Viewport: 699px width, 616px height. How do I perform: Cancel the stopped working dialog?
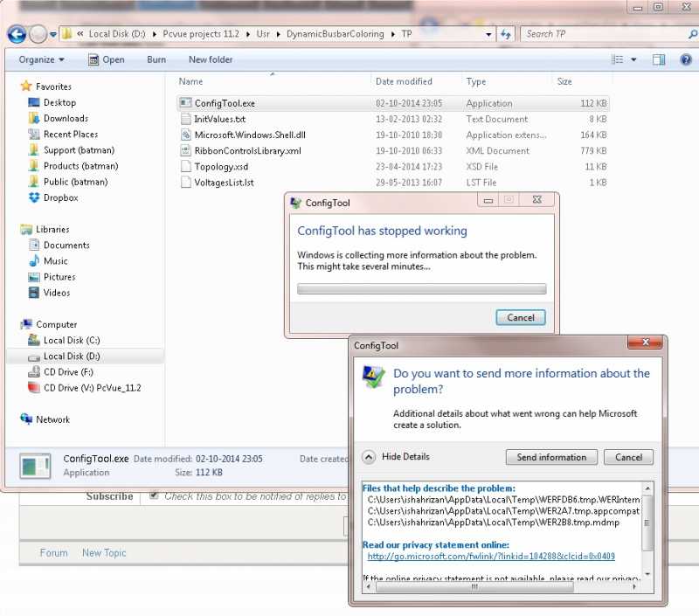tap(520, 317)
